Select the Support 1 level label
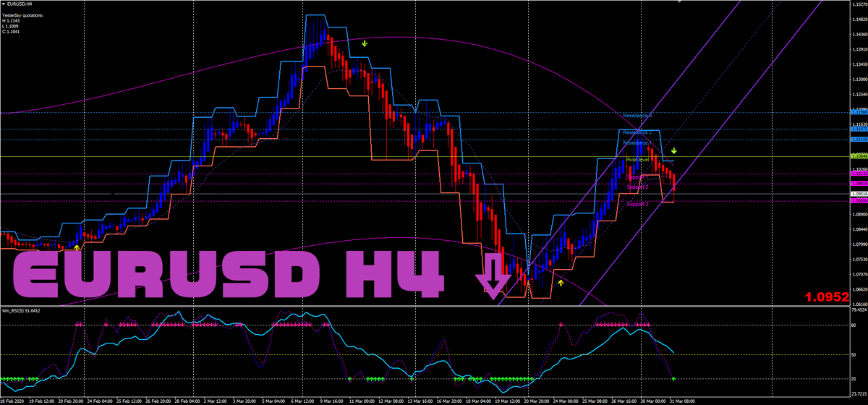Viewport: 868px width, 405px height. [637, 176]
